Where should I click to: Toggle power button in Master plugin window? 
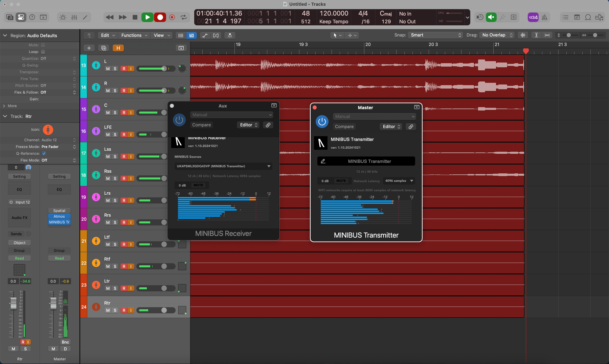[322, 121]
